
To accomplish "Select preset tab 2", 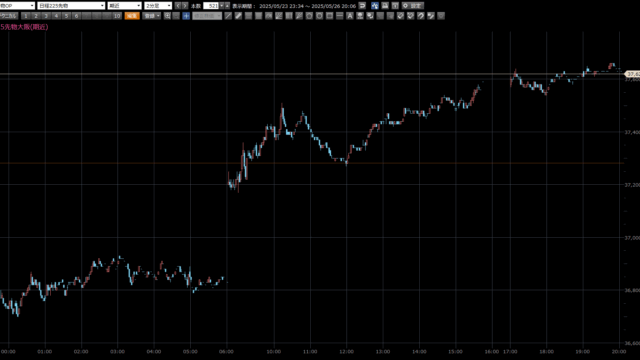I will (36, 16).
